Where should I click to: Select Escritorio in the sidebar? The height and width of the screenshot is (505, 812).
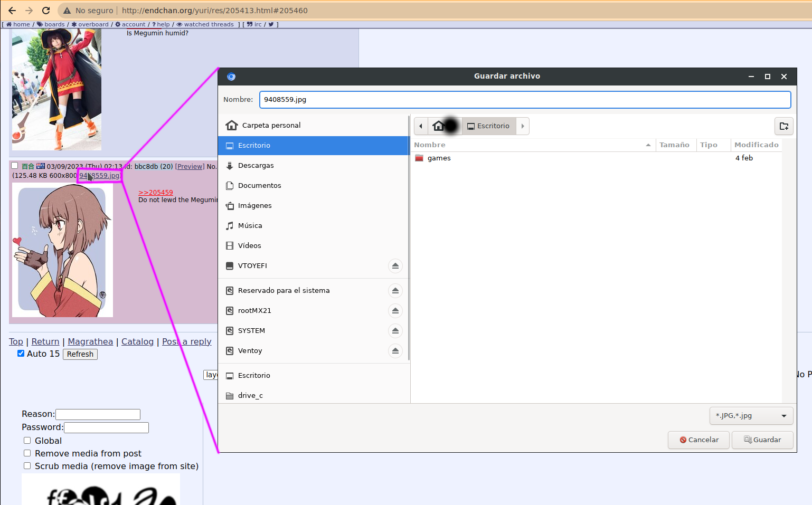(x=314, y=146)
